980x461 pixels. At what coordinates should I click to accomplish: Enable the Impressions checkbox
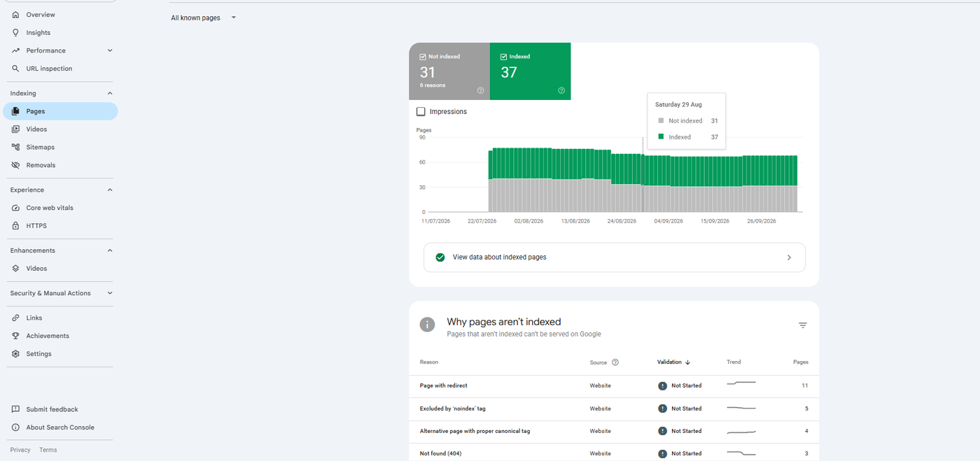tap(421, 112)
